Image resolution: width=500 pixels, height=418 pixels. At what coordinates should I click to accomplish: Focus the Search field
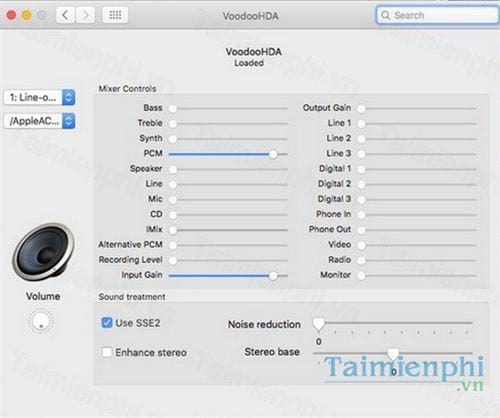coord(437,15)
